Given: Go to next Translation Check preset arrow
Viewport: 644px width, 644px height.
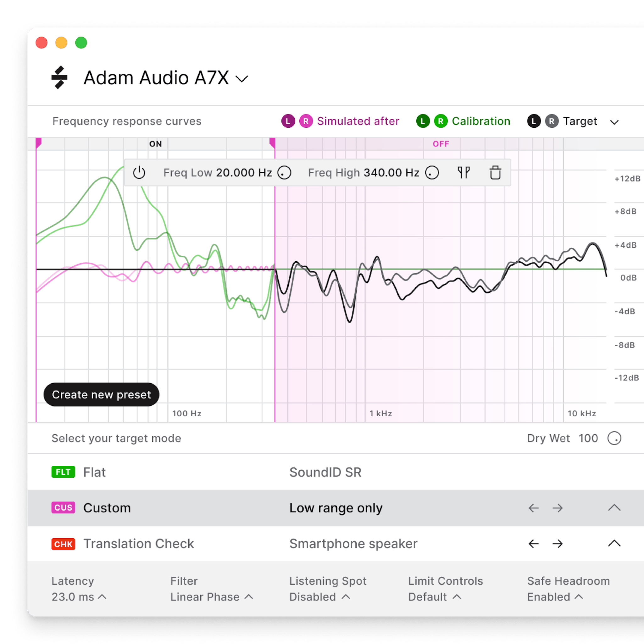Looking at the screenshot, I should (557, 544).
